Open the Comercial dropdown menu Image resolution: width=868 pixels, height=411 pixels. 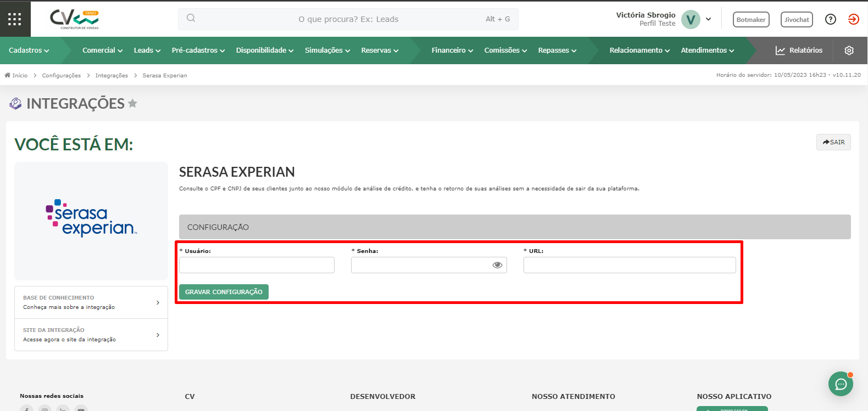102,50
